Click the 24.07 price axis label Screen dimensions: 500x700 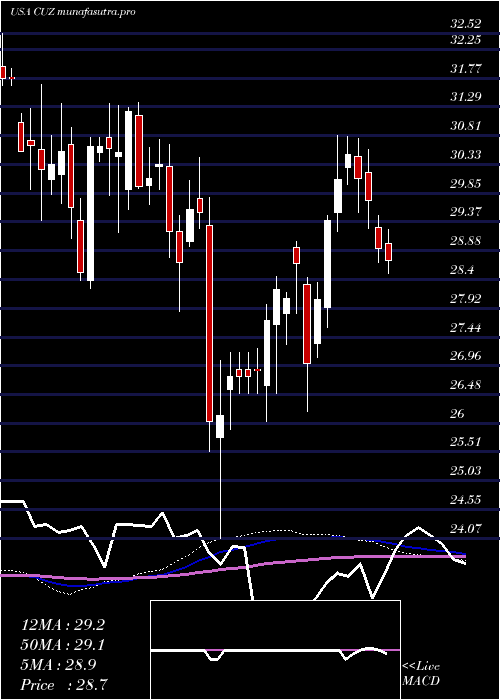(466, 529)
